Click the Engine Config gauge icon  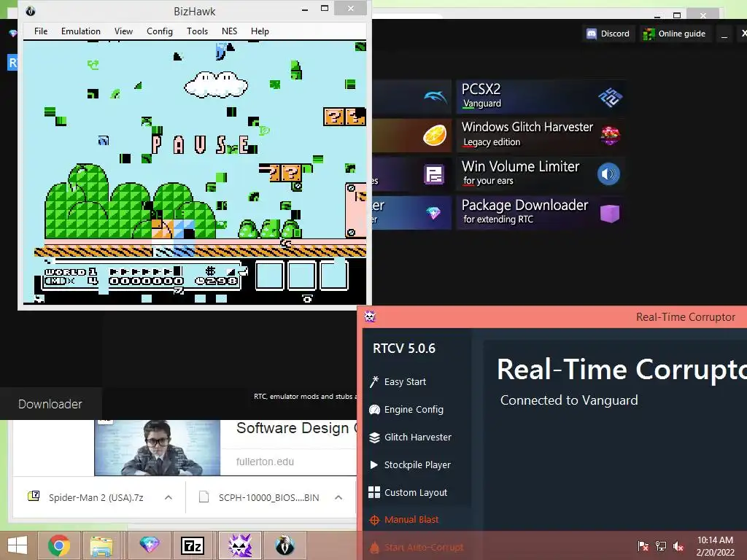(374, 410)
